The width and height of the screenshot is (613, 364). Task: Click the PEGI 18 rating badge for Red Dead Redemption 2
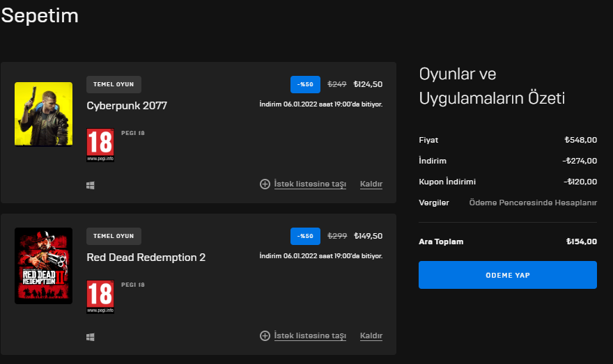tap(100, 296)
